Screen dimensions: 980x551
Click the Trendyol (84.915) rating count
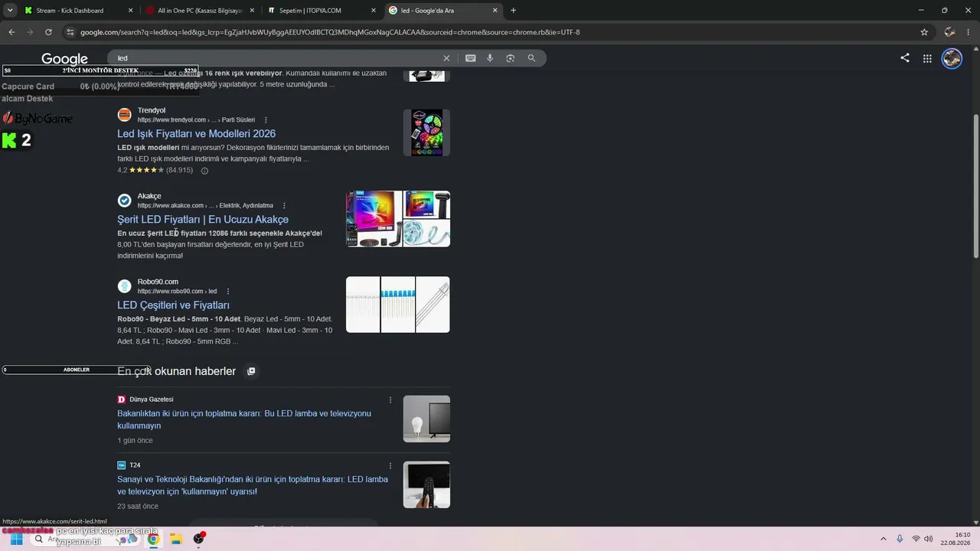pos(179,170)
